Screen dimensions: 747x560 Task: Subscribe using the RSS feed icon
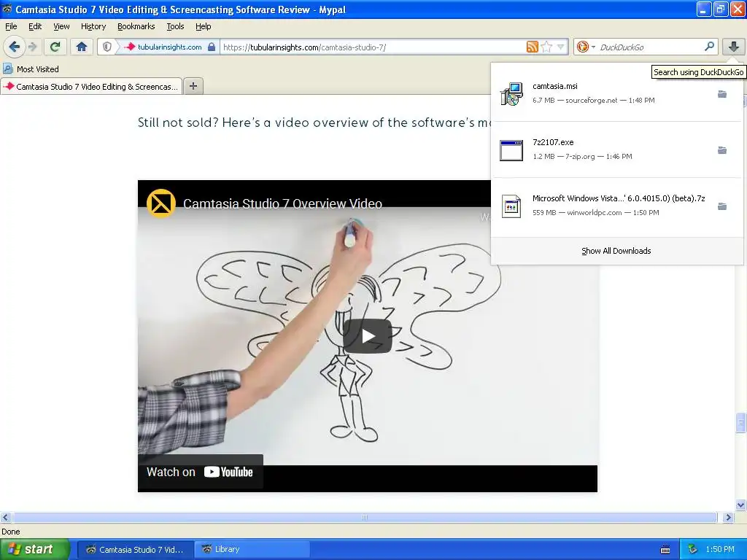click(x=532, y=47)
